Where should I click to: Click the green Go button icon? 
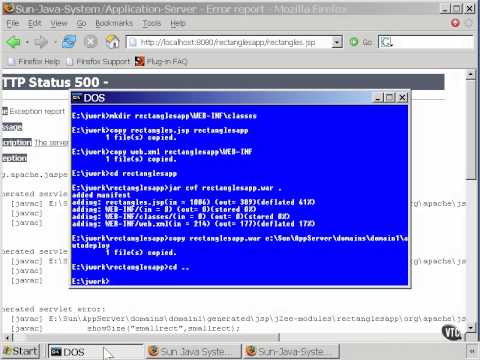pyautogui.click(x=354, y=42)
